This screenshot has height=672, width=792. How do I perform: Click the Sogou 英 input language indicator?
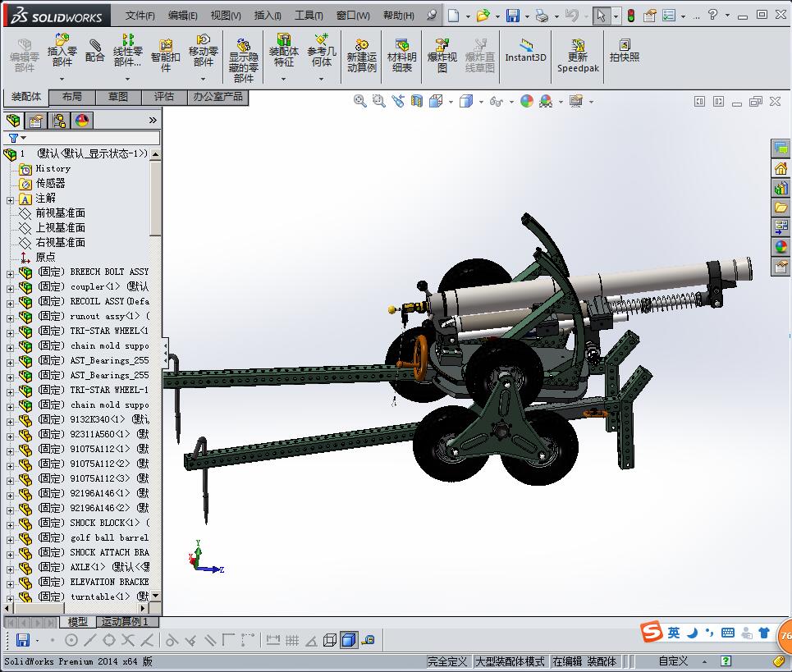(674, 633)
